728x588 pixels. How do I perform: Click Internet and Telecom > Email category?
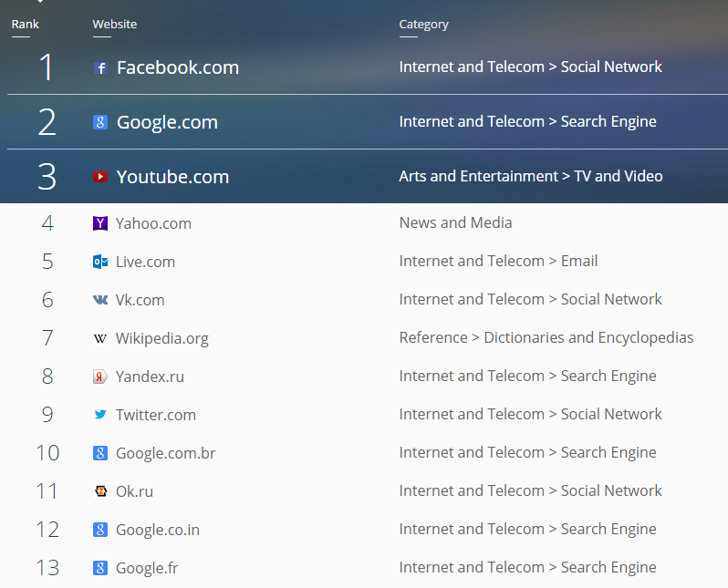(x=498, y=261)
